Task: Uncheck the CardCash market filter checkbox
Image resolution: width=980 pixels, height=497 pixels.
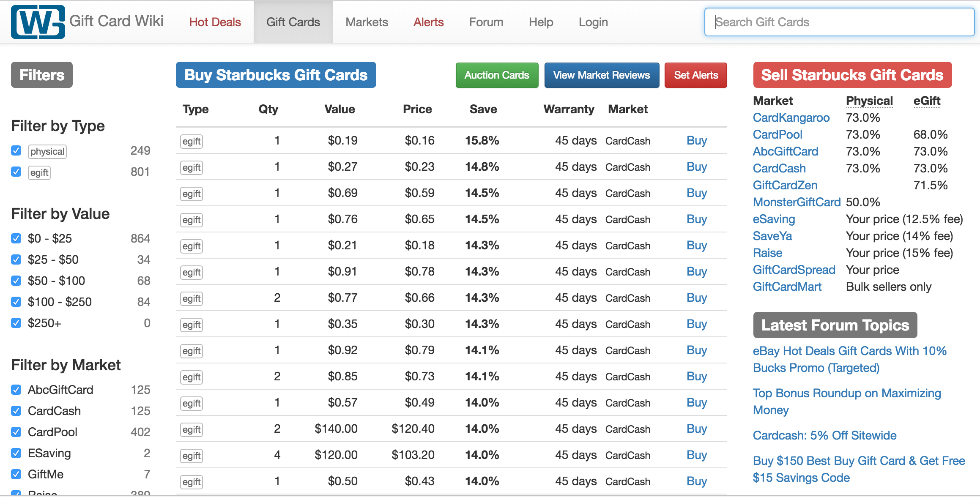Action: pos(16,411)
